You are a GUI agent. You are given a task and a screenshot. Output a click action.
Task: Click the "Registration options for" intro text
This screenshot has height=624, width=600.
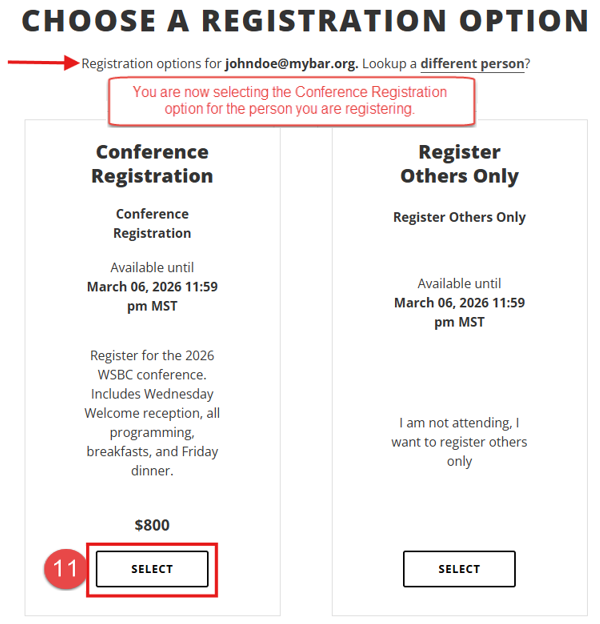[151, 64]
